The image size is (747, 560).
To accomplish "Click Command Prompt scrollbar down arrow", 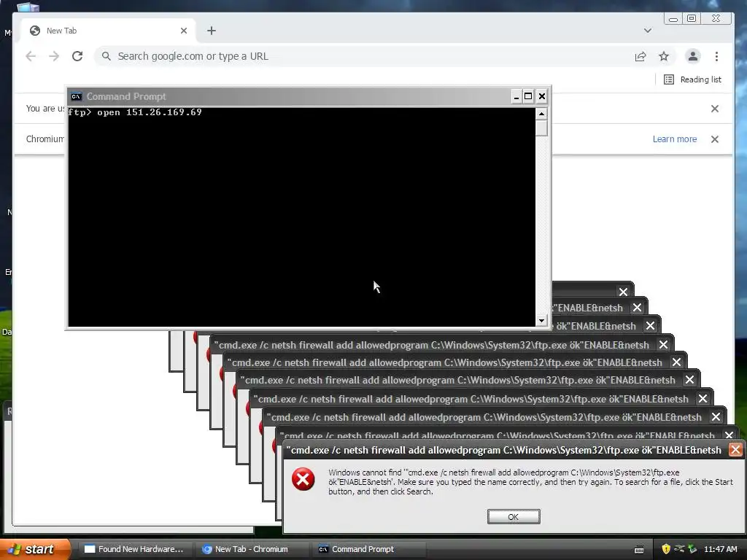I will coord(541,321).
